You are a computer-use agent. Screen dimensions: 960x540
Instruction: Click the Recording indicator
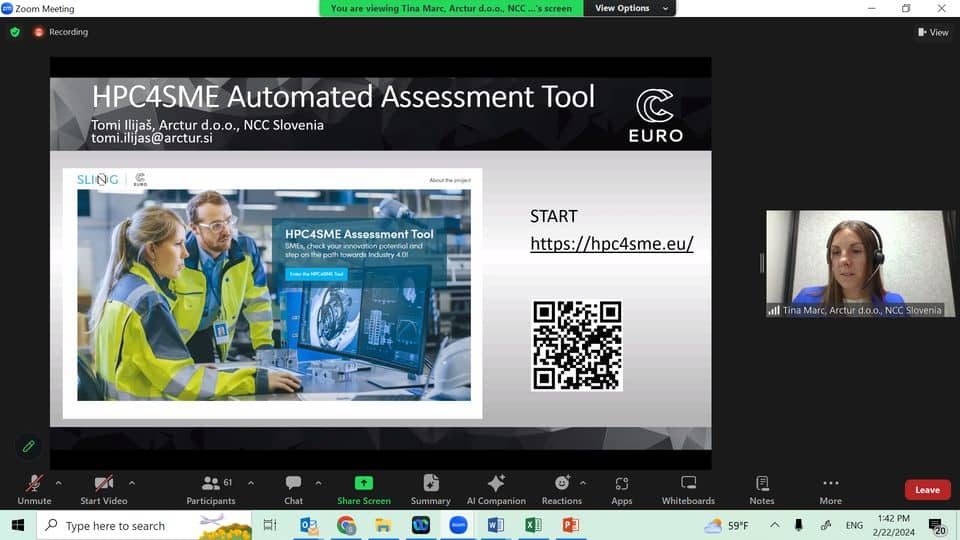61,32
